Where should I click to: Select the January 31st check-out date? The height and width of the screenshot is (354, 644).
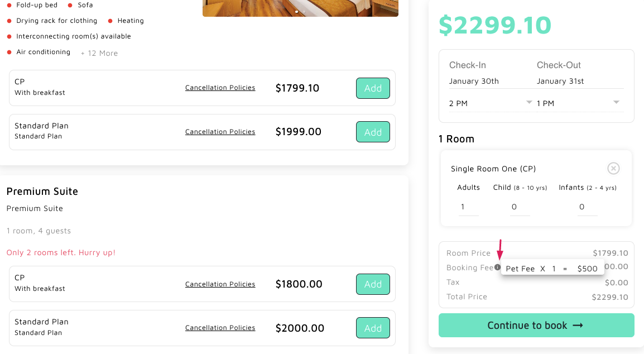pos(560,81)
